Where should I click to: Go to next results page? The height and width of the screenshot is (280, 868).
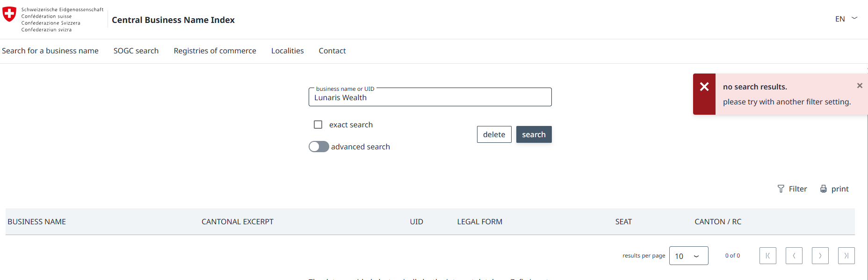820,256
